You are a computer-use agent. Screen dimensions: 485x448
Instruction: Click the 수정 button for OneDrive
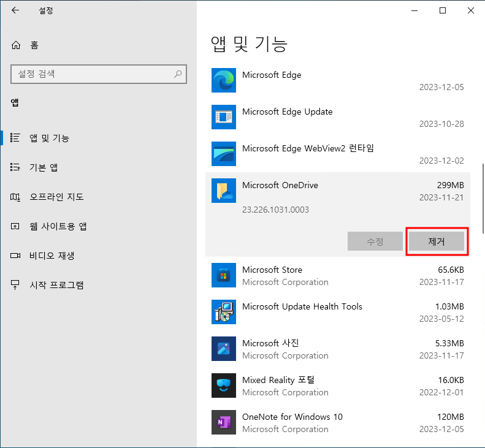click(x=375, y=241)
